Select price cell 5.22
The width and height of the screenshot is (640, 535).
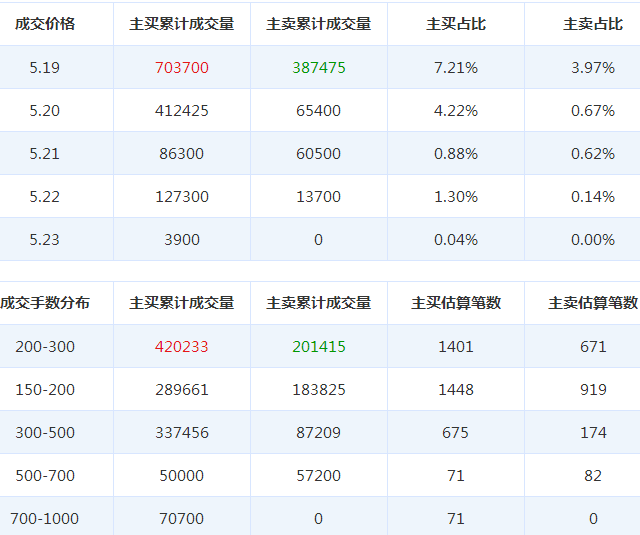44,197
